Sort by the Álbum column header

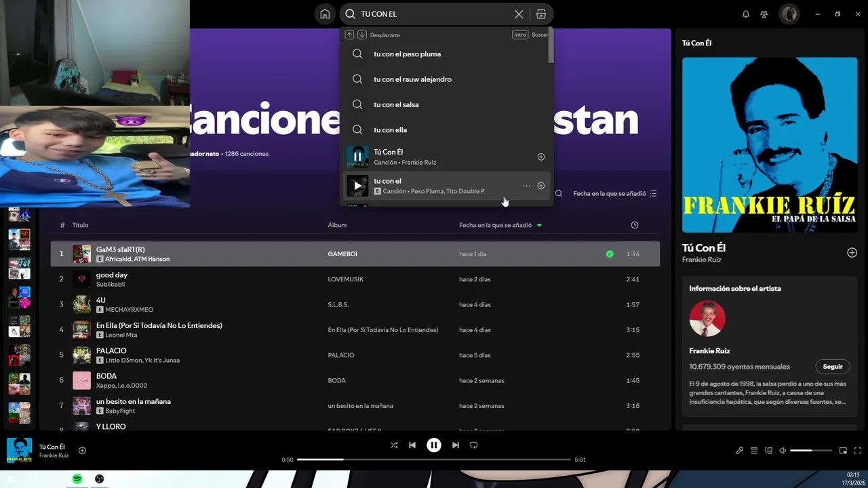pyautogui.click(x=337, y=225)
